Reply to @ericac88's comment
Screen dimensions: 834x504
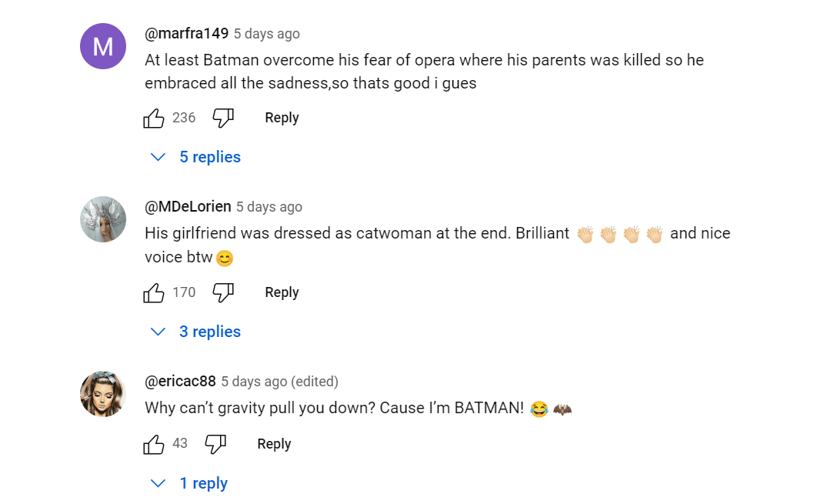click(274, 444)
